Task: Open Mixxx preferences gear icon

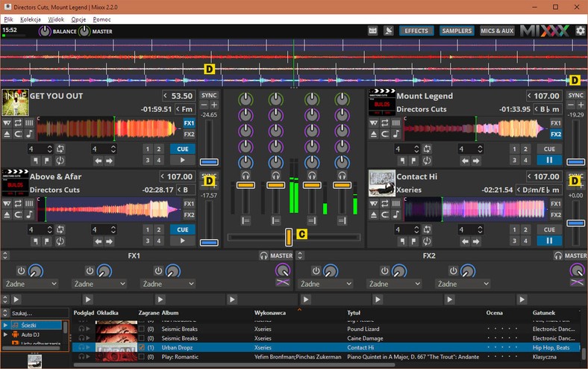Action: (x=580, y=31)
